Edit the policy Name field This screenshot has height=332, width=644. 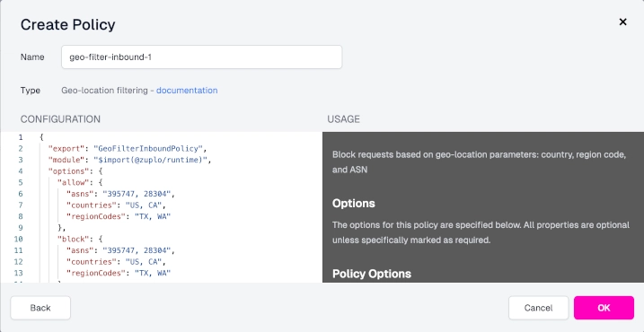click(x=202, y=57)
